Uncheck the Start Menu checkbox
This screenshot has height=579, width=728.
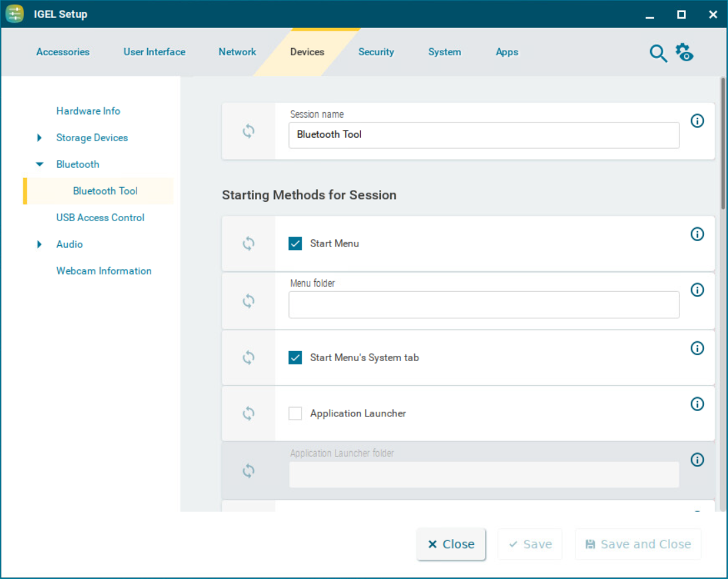point(295,244)
